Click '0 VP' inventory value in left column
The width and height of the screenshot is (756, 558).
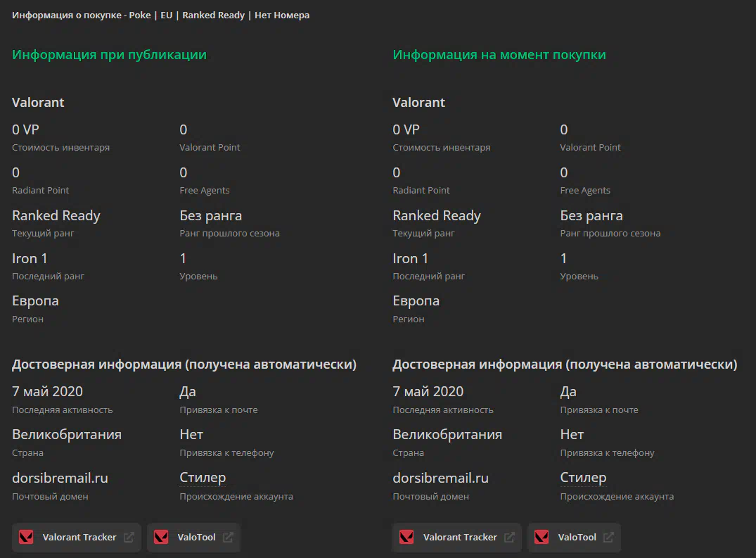25,129
